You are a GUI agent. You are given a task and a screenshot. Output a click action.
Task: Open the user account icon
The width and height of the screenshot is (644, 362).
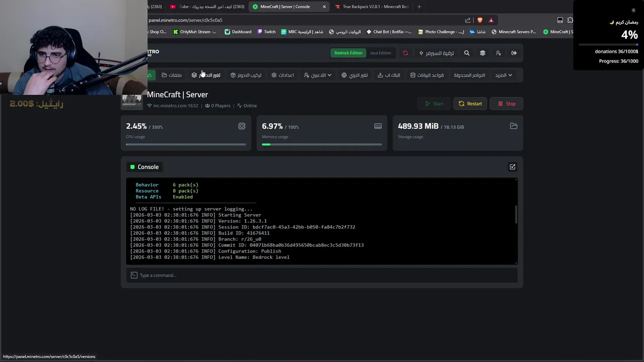coord(498,53)
